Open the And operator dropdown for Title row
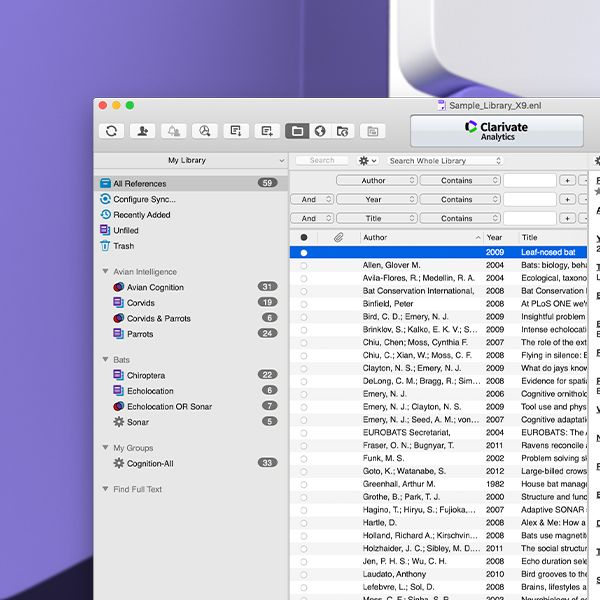This screenshot has width=600, height=600. [312, 218]
